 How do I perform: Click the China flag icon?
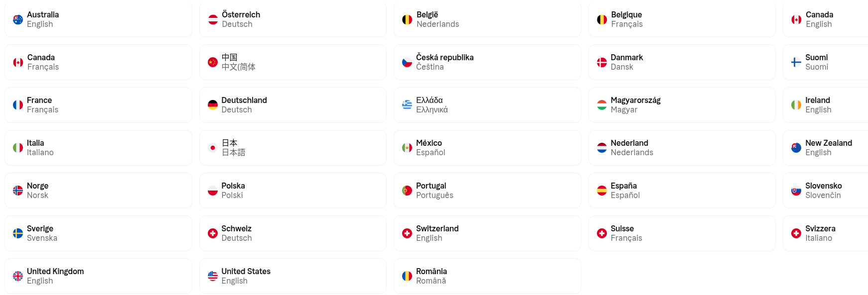pos(213,62)
